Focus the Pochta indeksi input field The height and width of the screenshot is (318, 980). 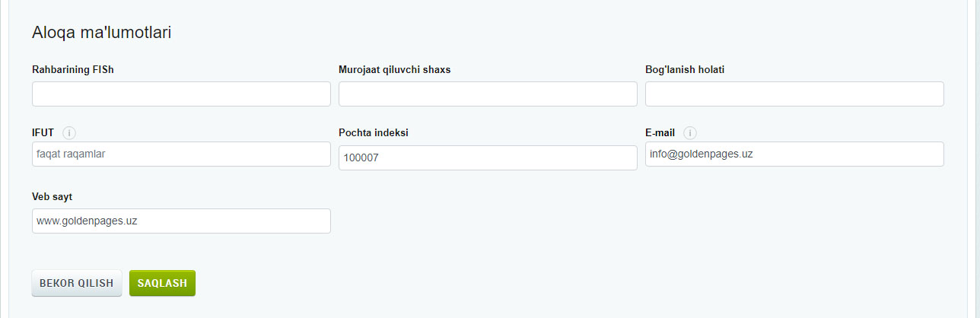tap(488, 157)
